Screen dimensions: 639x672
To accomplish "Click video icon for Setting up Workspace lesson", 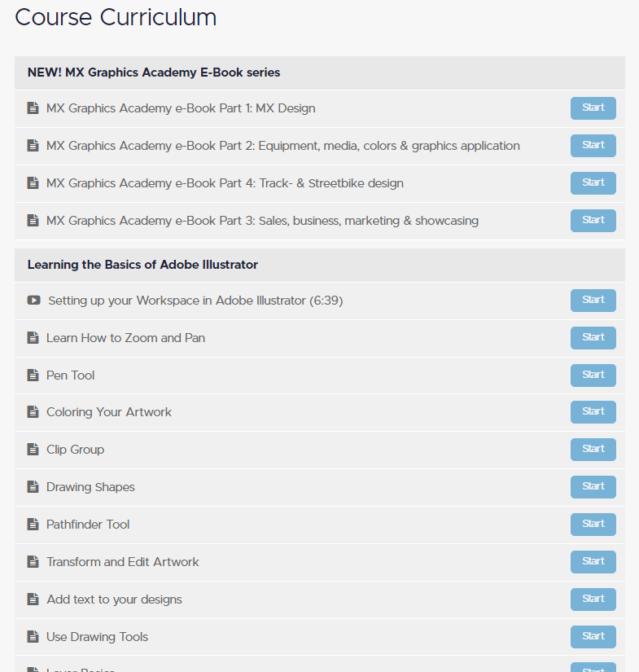I will pyautogui.click(x=33, y=301).
